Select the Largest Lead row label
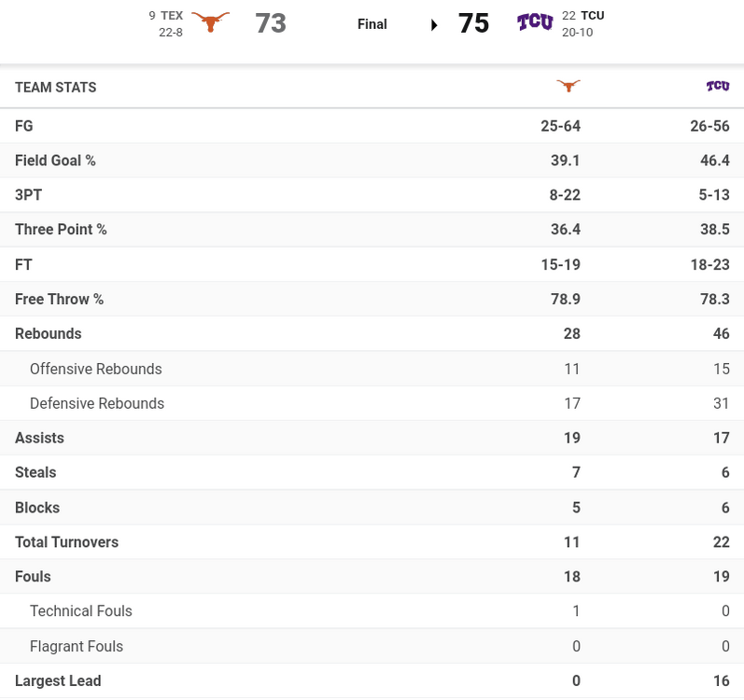This screenshot has width=744, height=700. pyautogui.click(x=58, y=680)
